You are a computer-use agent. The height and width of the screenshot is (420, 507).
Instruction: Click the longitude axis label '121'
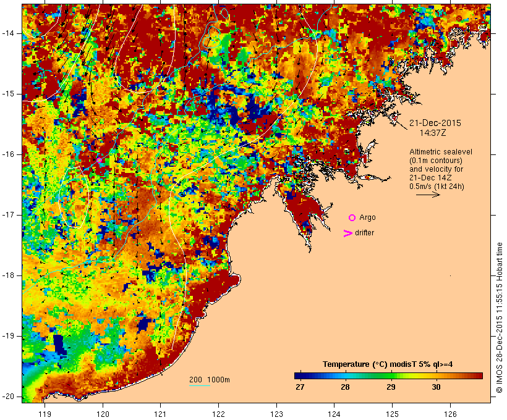160,414
